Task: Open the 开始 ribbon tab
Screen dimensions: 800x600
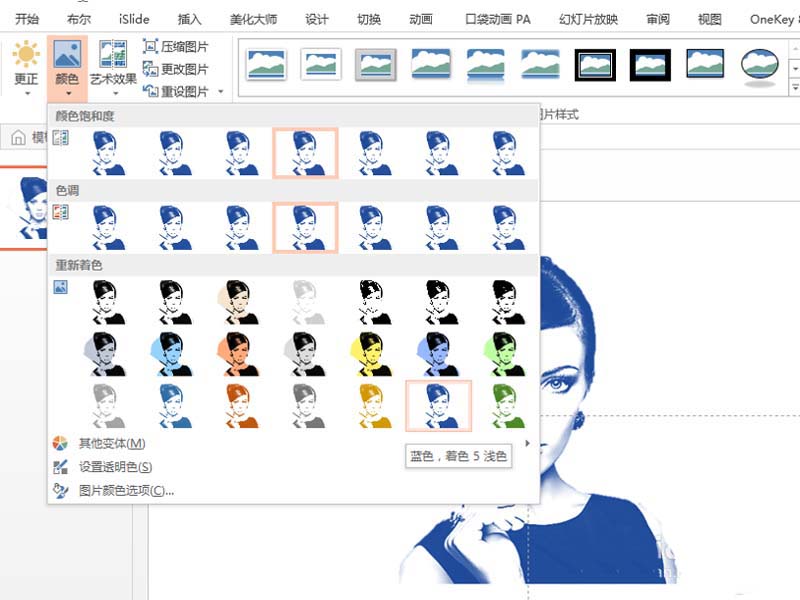Action: point(27,19)
